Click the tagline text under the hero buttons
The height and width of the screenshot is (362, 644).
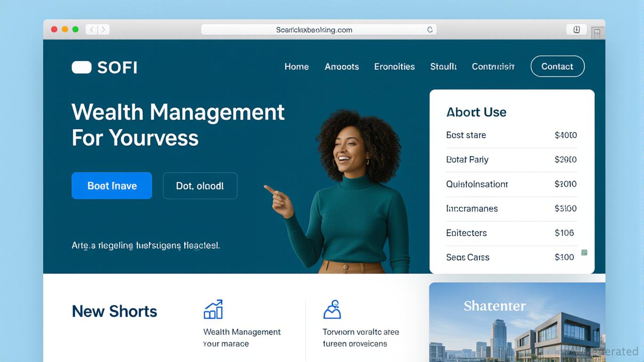(x=146, y=246)
